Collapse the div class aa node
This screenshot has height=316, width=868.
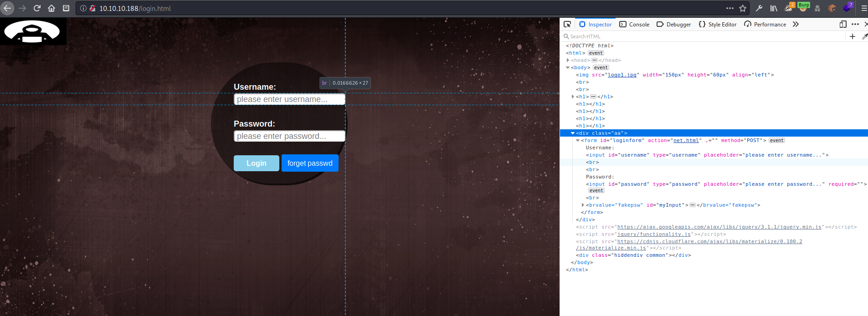573,133
